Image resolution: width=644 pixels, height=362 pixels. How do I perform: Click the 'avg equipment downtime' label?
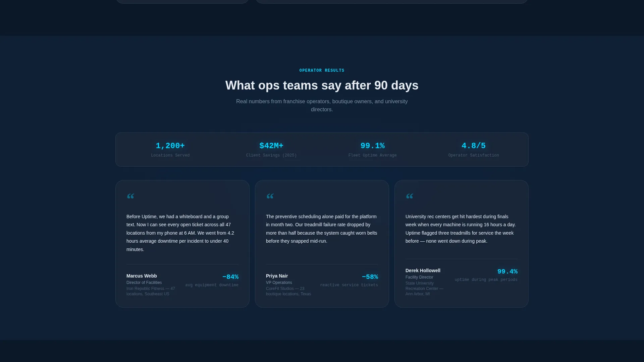[212, 285]
